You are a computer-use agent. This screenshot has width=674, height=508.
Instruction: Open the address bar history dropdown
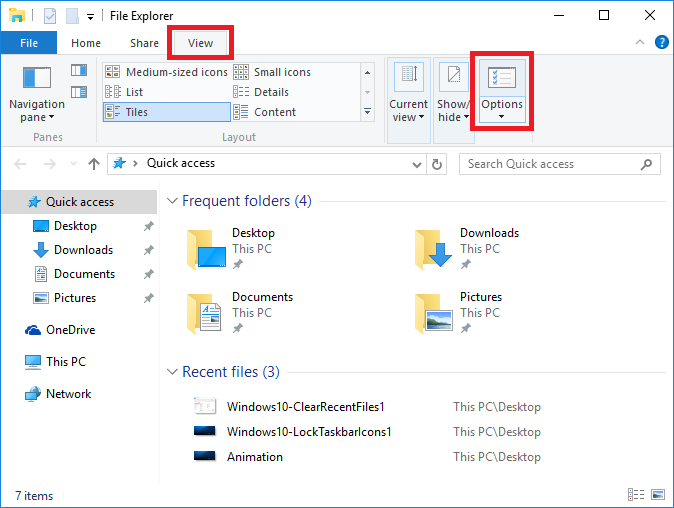(417, 164)
